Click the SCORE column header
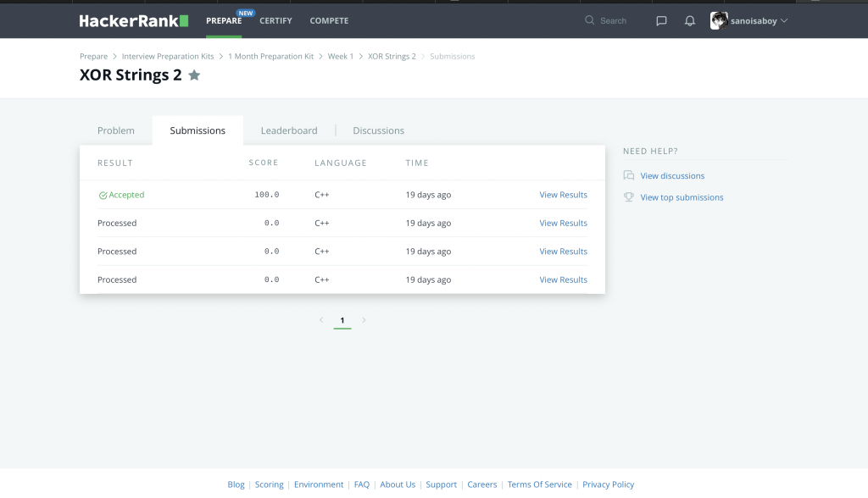 click(264, 163)
